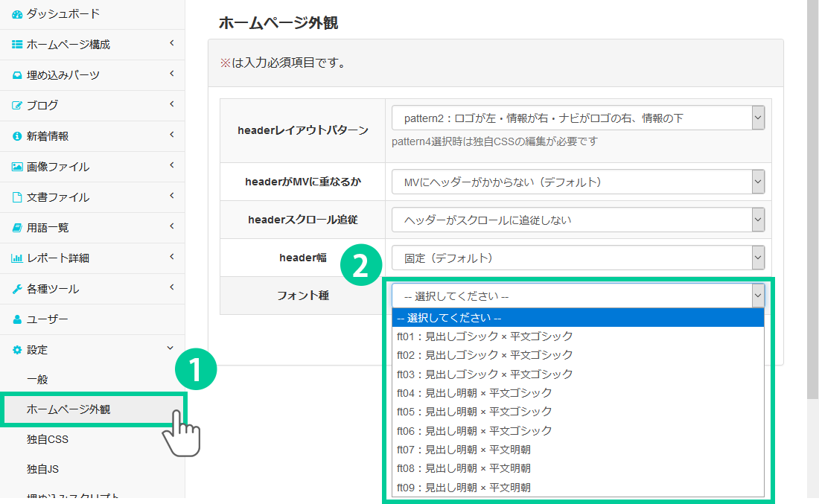The width and height of the screenshot is (819, 504).
Task: Open the header layout pattern dropdown
Action: 578,118
